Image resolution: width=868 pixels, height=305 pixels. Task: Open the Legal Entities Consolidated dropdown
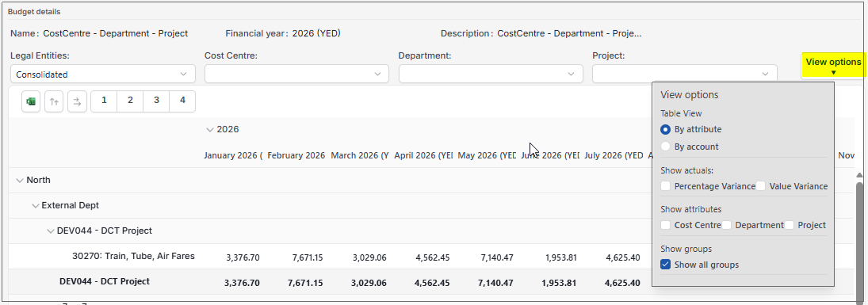(x=103, y=74)
